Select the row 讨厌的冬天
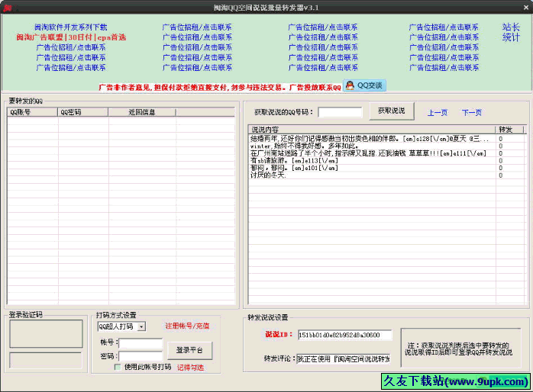The height and width of the screenshot is (392, 533). tap(386, 175)
